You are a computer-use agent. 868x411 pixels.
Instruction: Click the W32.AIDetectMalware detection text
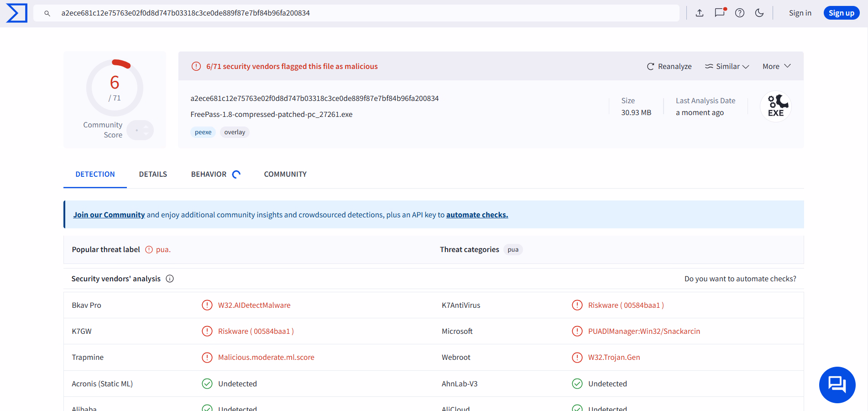pos(254,305)
